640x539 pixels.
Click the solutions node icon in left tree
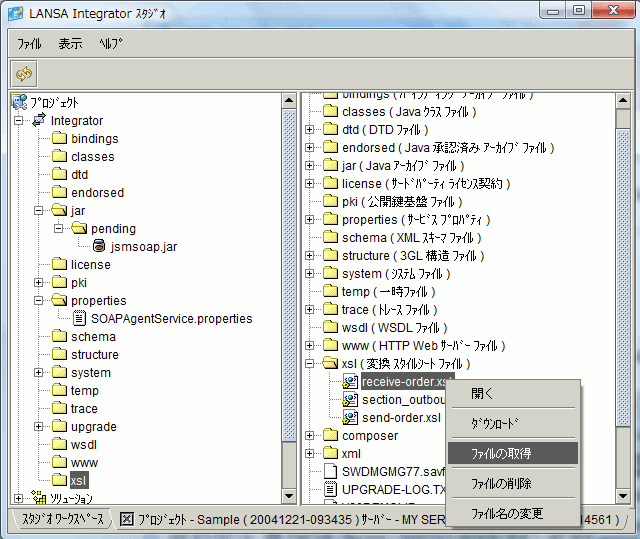coord(39,498)
